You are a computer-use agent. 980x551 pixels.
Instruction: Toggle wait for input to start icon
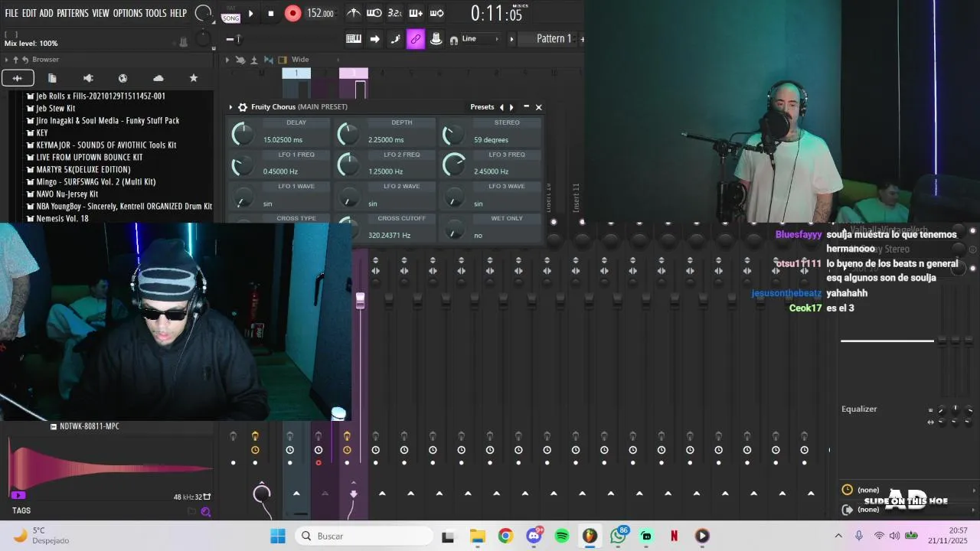tap(374, 13)
